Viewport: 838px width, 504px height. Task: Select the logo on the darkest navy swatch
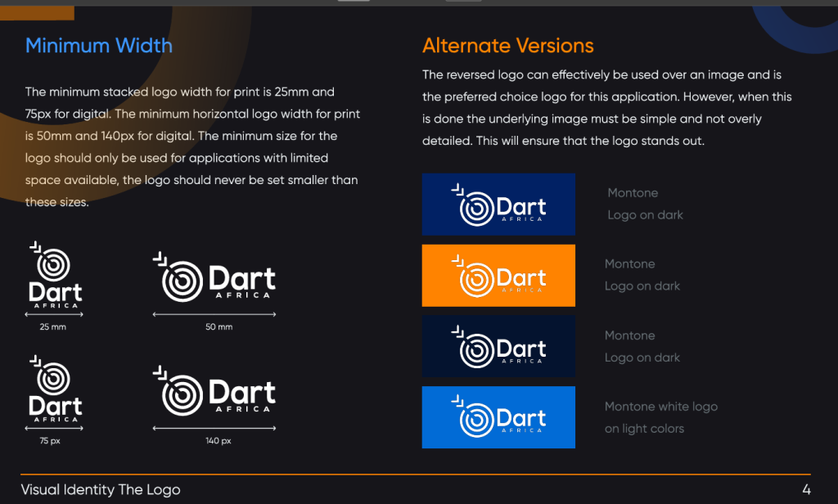(x=498, y=346)
